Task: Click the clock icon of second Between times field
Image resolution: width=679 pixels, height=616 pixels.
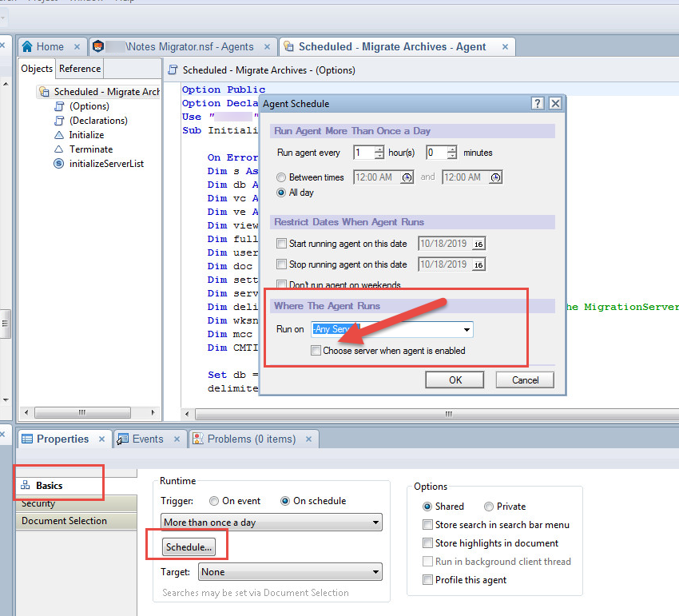Action: click(494, 177)
